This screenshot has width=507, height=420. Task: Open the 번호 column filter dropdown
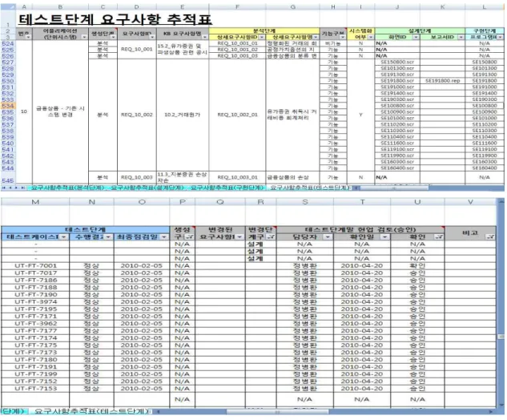pyautogui.click(x=28, y=37)
